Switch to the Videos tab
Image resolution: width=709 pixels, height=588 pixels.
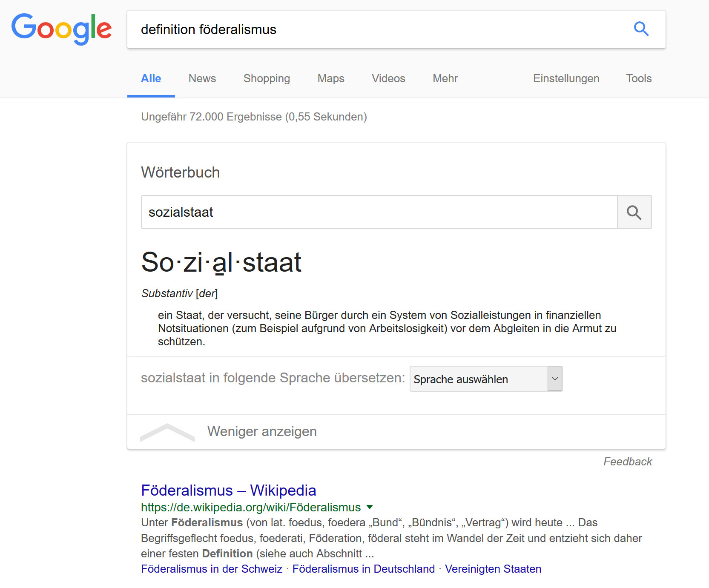pos(388,78)
